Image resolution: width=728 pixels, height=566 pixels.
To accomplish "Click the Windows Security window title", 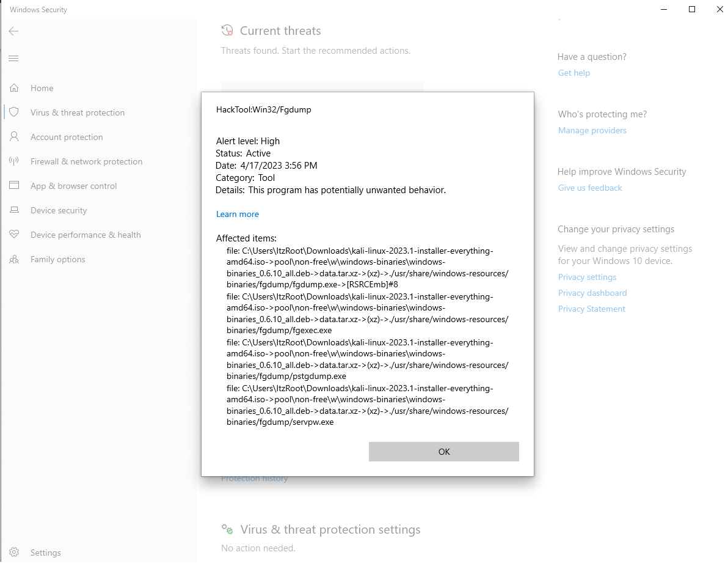I will (x=38, y=10).
